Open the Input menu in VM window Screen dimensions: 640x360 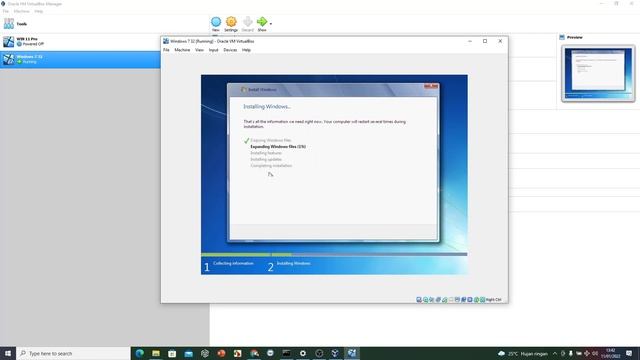pyautogui.click(x=213, y=50)
